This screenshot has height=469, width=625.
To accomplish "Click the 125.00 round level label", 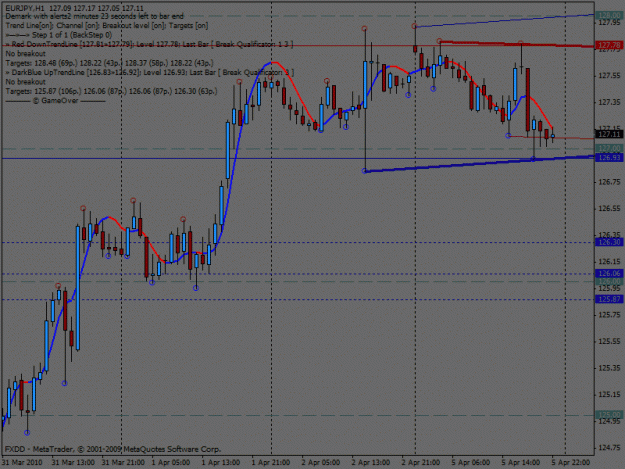I will click(x=609, y=415).
